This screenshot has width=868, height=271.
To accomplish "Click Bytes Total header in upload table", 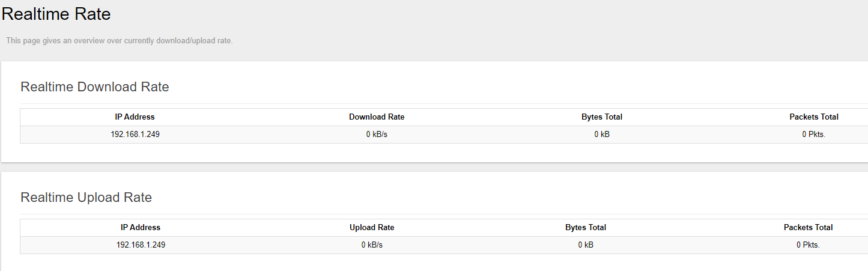I will 586,228.
